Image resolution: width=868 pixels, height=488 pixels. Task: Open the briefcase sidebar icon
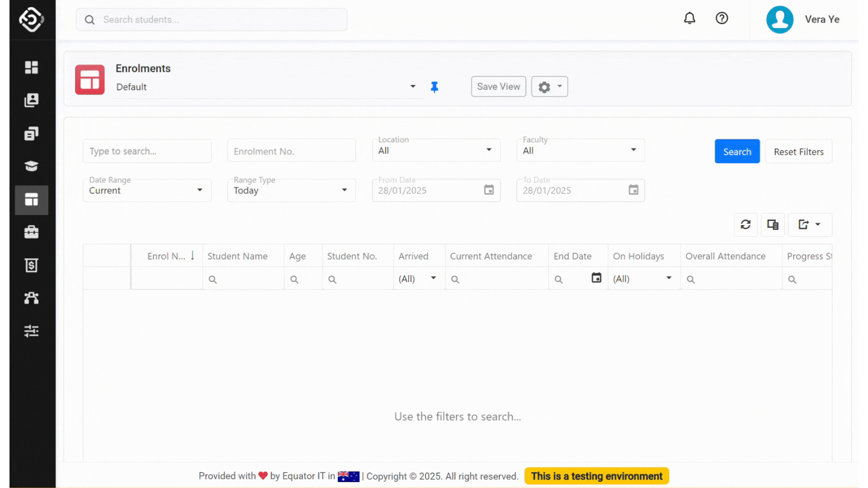pyautogui.click(x=31, y=232)
